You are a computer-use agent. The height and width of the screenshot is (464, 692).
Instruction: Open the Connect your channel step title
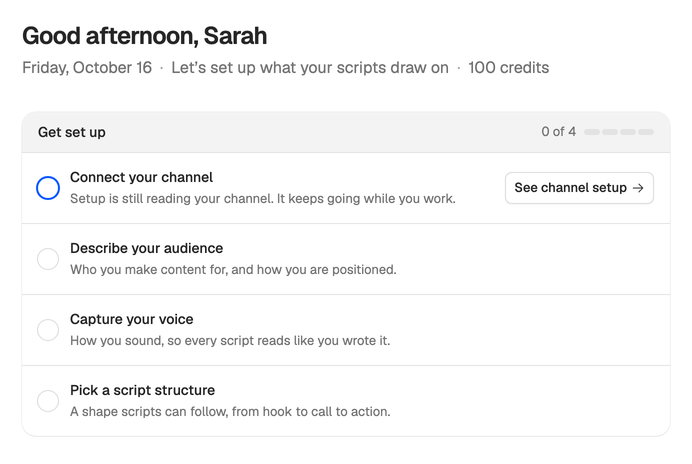[x=141, y=177]
